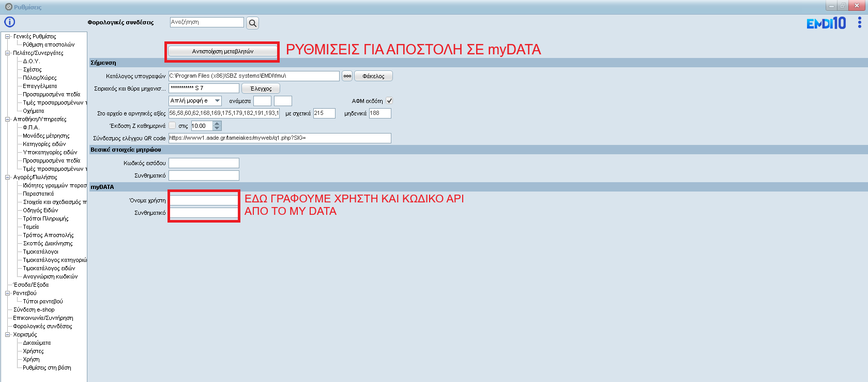Click the Φάκελος button
The image size is (868, 382).
(373, 76)
